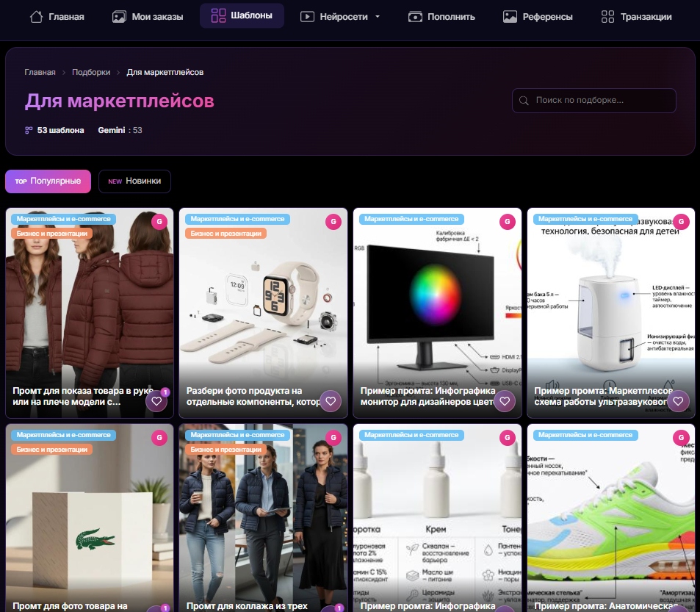Click Маркетплейсы и e-commerce tag on jacket card
The image size is (700, 612).
63,219
